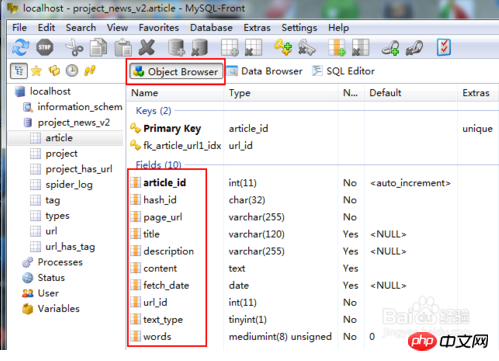The width and height of the screenshot is (499, 361).
Task: Collapse the Keys (2) group
Action: [153, 111]
